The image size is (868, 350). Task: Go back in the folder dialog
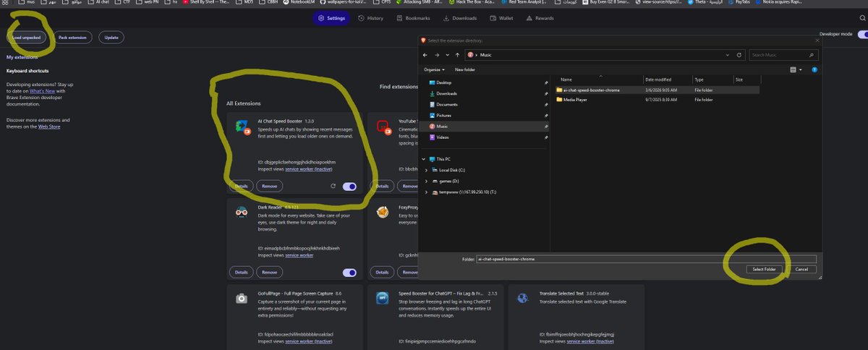click(x=426, y=55)
